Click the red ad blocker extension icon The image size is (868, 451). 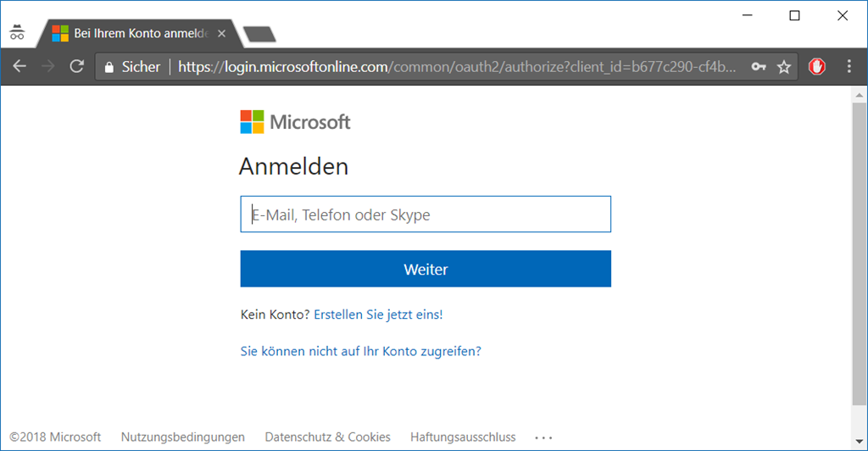point(817,66)
